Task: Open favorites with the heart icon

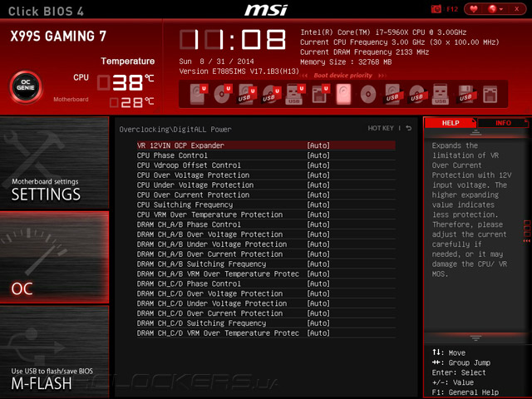Action: (x=474, y=9)
